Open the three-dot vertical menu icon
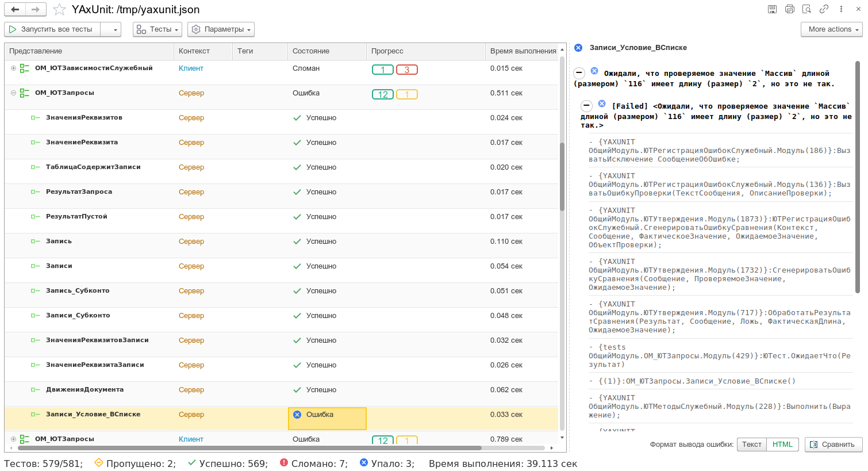 click(x=841, y=9)
